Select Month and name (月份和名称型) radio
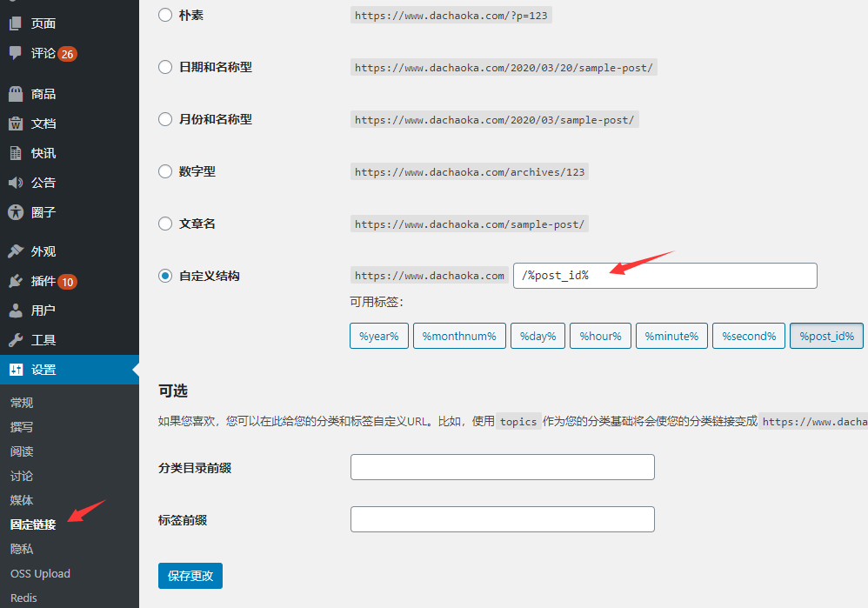This screenshot has height=608, width=868. click(165, 119)
